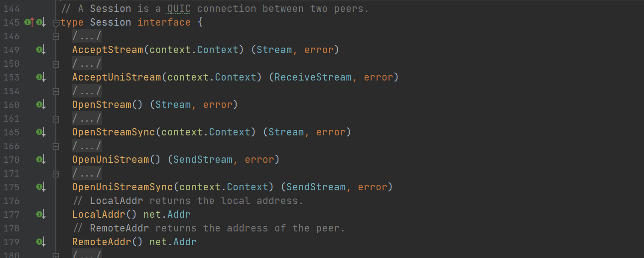Expand collapsed comment block at line 161
Viewport: 644px width, 258px height.
point(56,119)
